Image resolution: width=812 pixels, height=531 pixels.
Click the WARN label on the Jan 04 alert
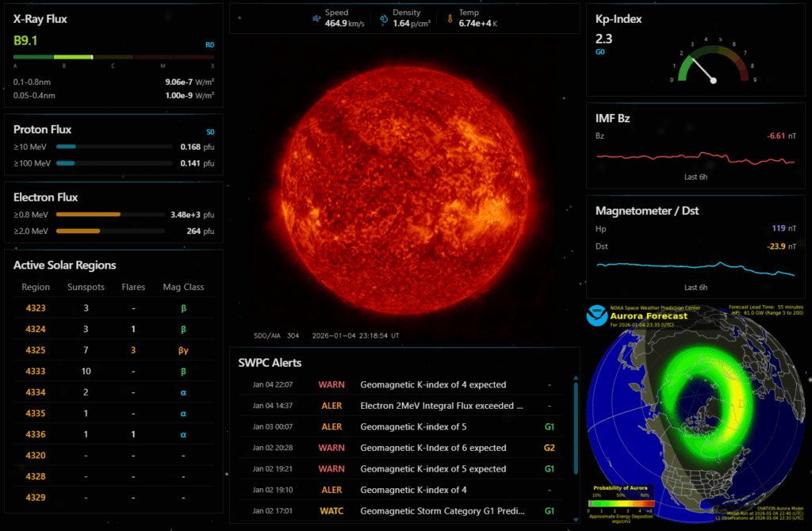pyautogui.click(x=331, y=384)
